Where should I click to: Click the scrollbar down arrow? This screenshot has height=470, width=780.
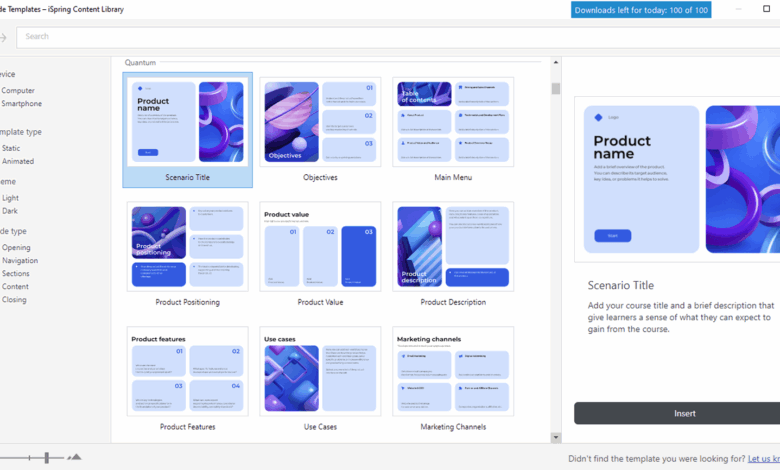click(556, 438)
